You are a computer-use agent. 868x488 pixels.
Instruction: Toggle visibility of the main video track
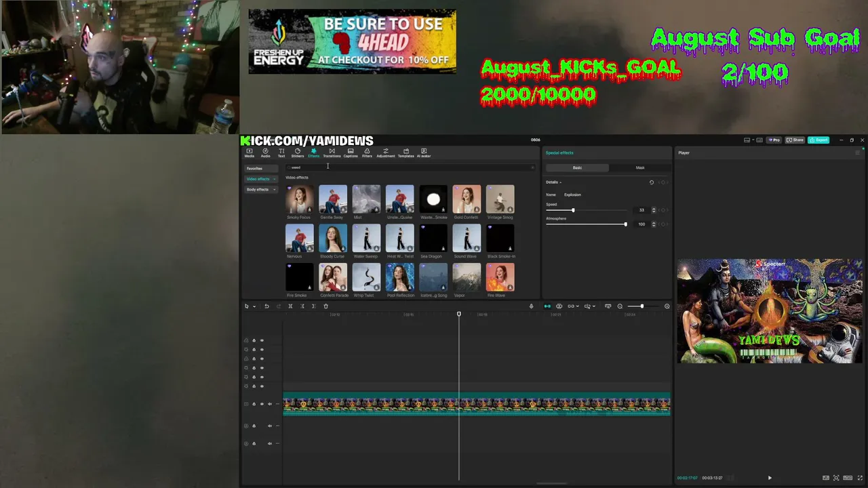point(262,404)
